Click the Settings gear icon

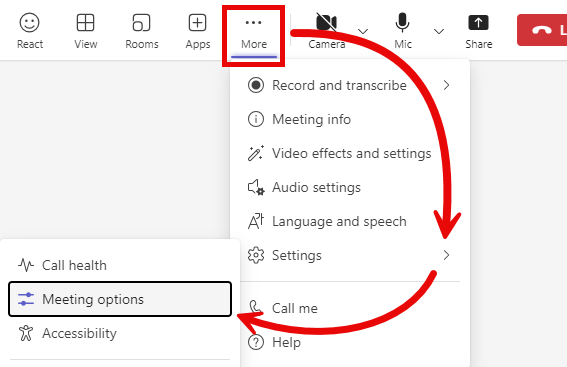(256, 255)
